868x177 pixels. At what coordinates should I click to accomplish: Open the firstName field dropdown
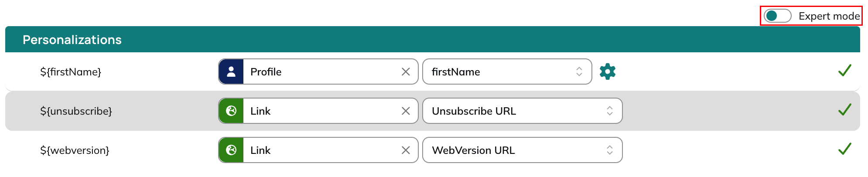point(507,71)
